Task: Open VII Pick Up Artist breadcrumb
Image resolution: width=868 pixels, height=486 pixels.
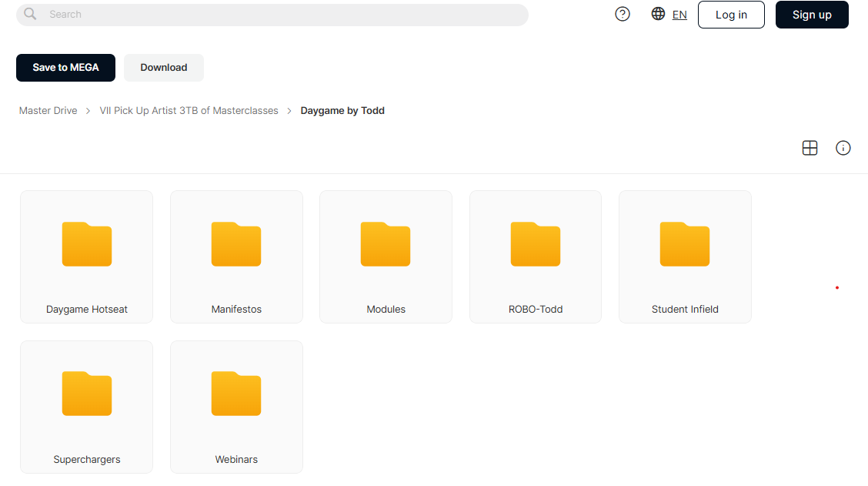Action: (x=189, y=111)
